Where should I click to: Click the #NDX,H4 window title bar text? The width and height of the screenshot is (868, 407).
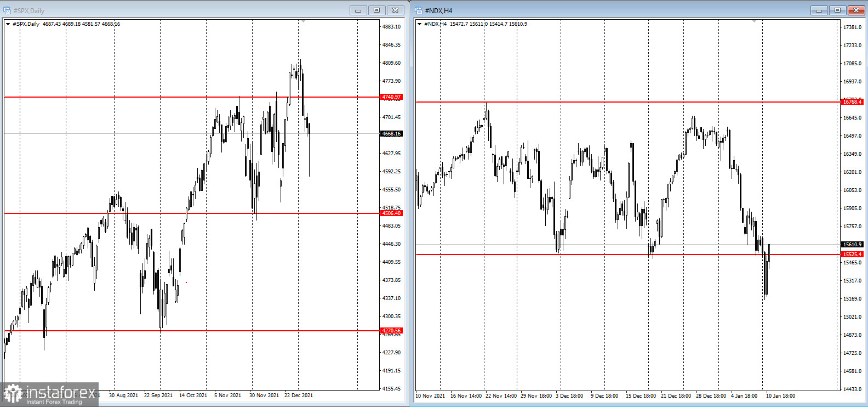point(438,11)
